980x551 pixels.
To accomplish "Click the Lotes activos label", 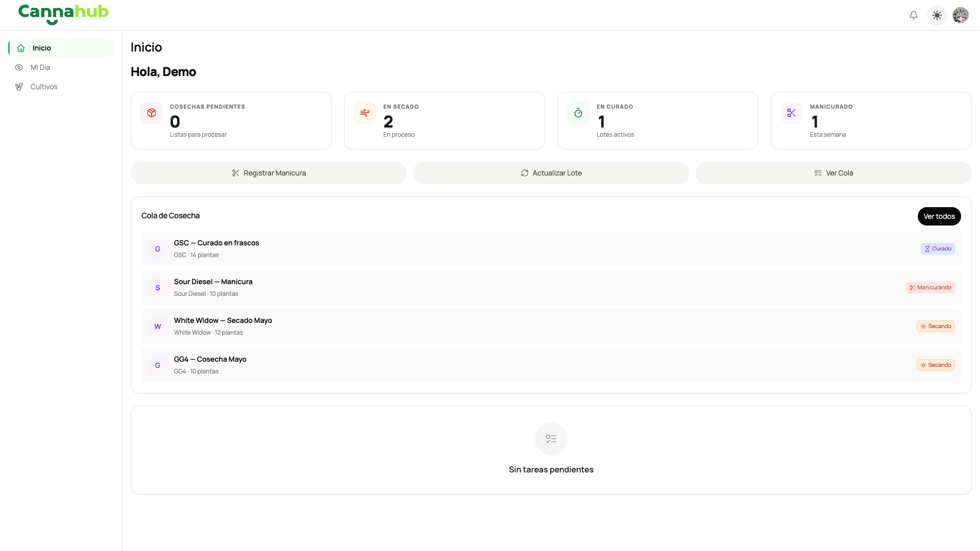I will coord(615,135).
